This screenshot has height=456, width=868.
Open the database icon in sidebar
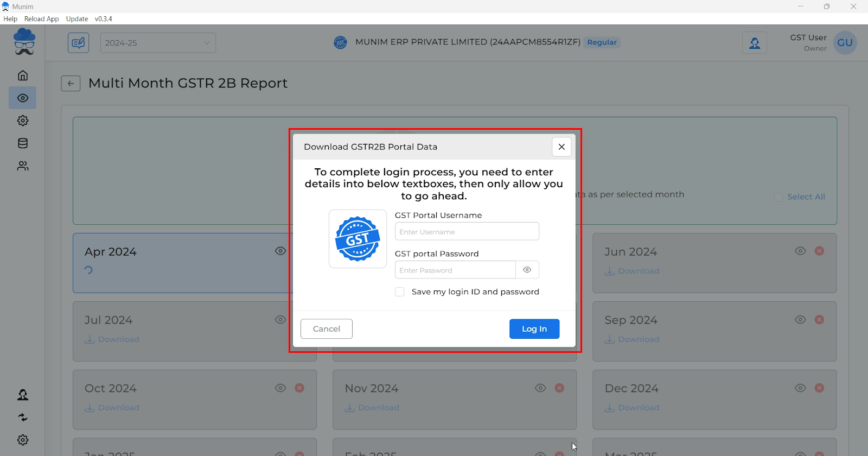(x=23, y=143)
